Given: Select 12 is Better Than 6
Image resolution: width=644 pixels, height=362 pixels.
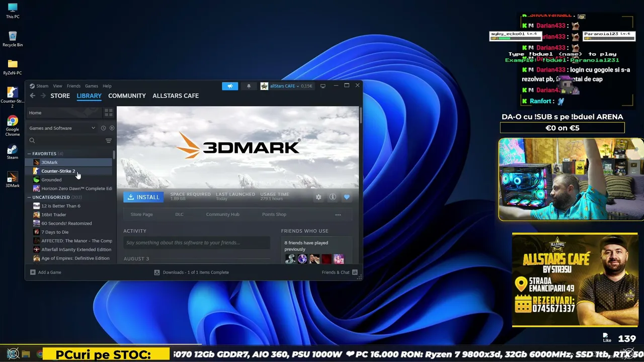Looking at the screenshot, I should click(x=69, y=206).
